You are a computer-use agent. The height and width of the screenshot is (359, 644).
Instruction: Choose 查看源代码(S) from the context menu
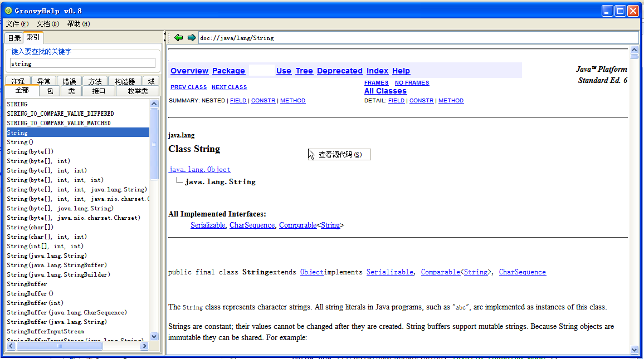tap(340, 155)
